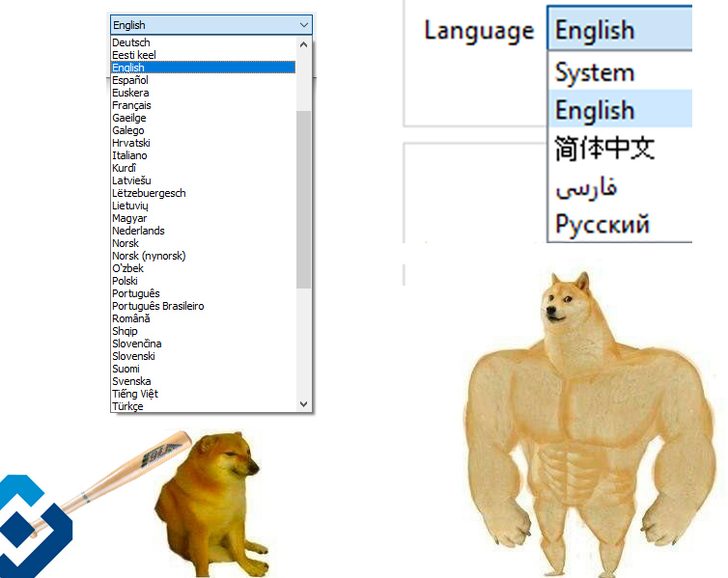Choose highlighted English in the right dropdown
The height and width of the screenshot is (578, 728).
point(620,108)
